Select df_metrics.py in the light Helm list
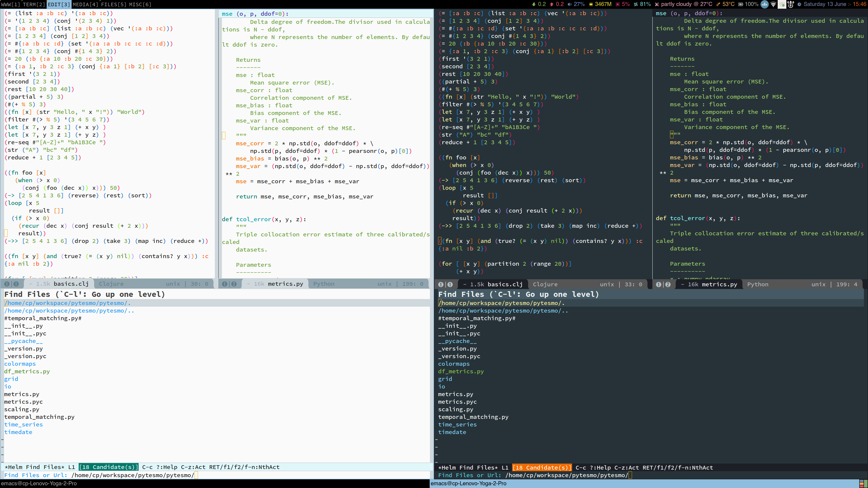 click(x=27, y=371)
